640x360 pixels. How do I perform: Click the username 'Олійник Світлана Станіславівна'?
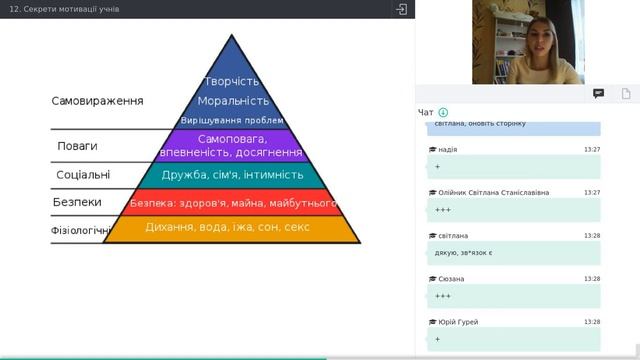coord(493,193)
